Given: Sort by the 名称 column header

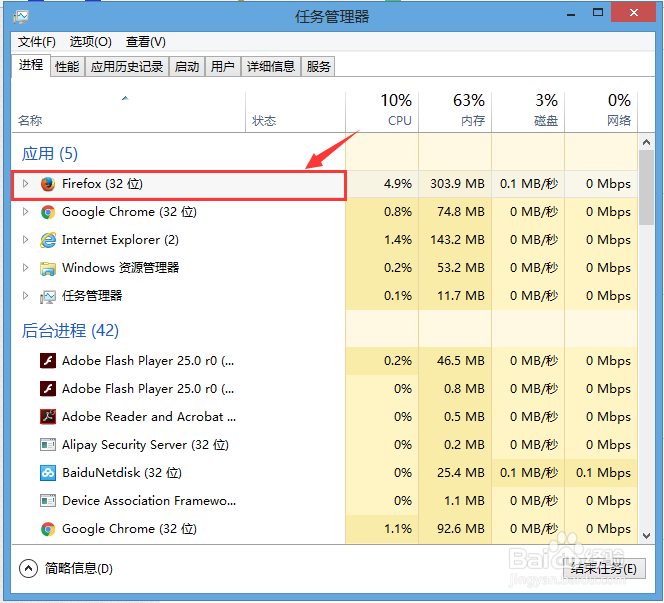Looking at the screenshot, I should [128, 112].
